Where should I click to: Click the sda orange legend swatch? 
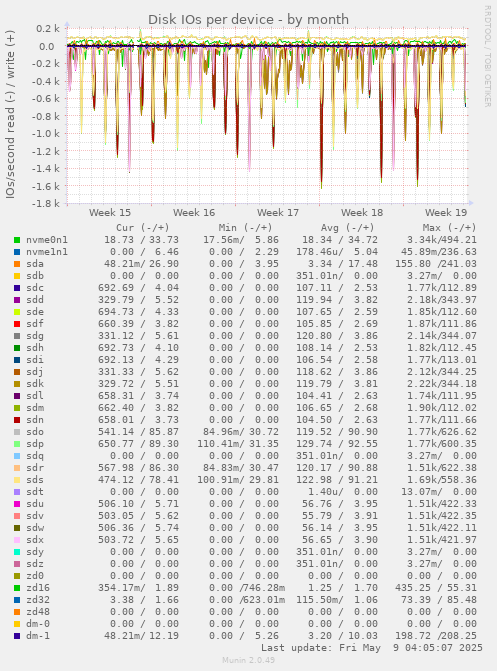[x=17, y=264]
